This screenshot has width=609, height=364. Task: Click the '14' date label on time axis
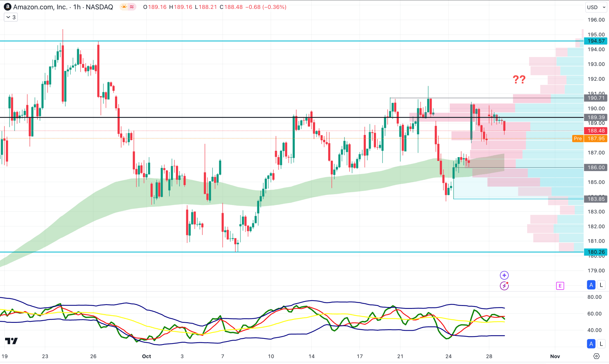311,356
